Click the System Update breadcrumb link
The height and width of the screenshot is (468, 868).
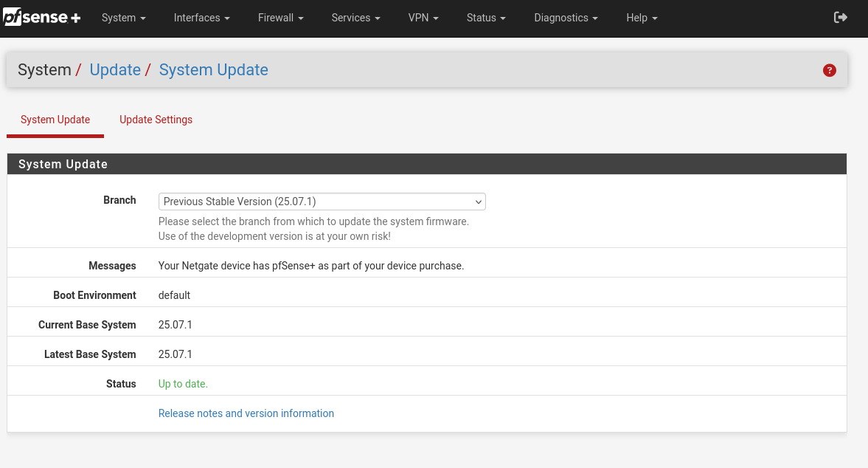coord(213,70)
